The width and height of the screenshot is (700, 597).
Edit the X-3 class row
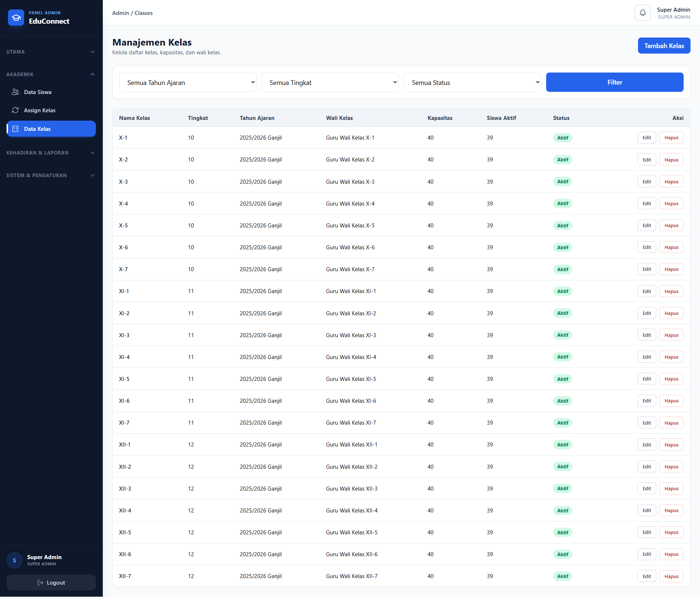click(x=647, y=182)
